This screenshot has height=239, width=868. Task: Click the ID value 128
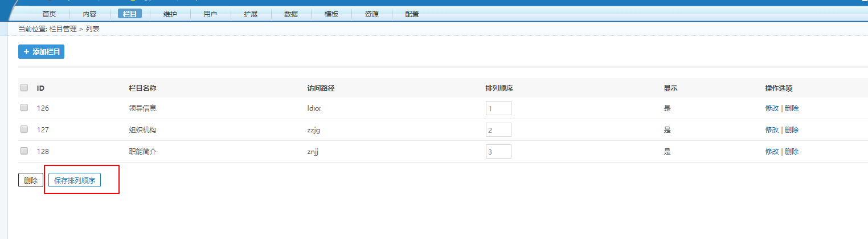[x=43, y=151]
